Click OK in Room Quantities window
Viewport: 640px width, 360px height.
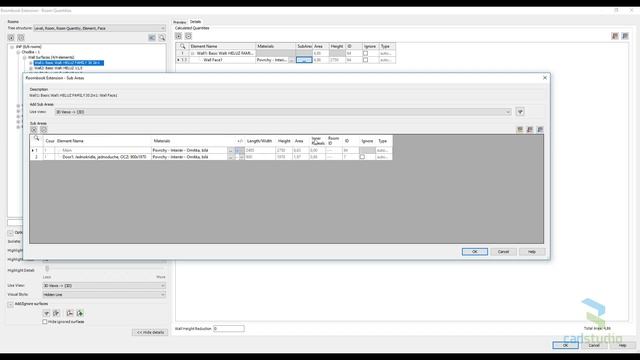(x=565, y=345)
